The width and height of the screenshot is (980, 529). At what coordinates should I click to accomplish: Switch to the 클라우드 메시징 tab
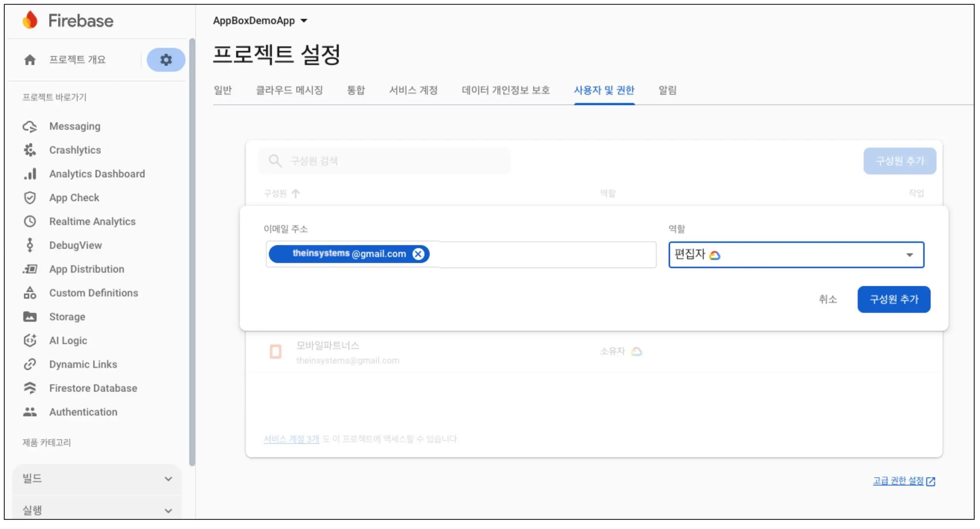(289, 90)
